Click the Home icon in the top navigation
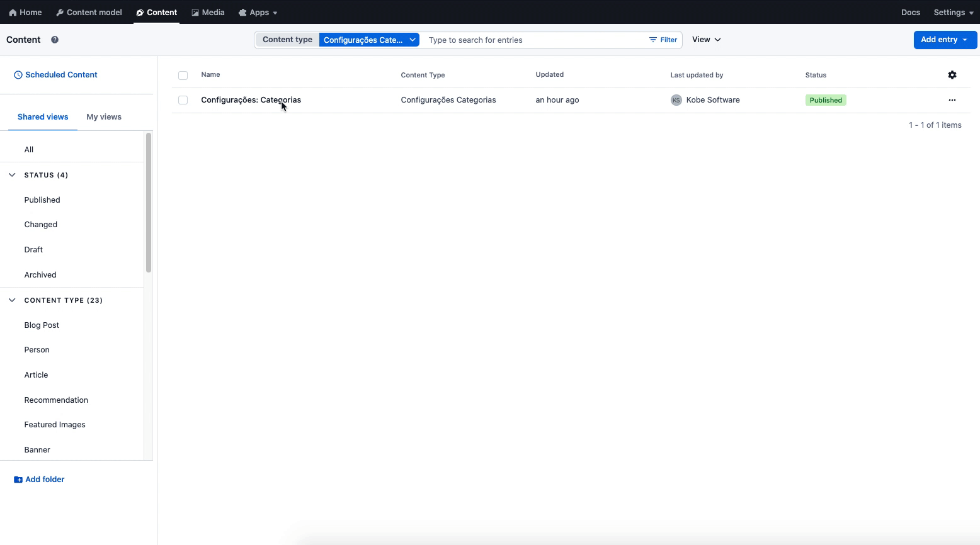 pyautogui.click(x=25, y=12)
